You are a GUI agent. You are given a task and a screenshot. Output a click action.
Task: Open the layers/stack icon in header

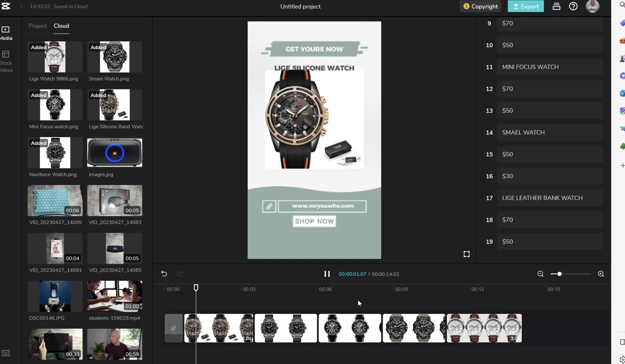click(x=556, y=6)
